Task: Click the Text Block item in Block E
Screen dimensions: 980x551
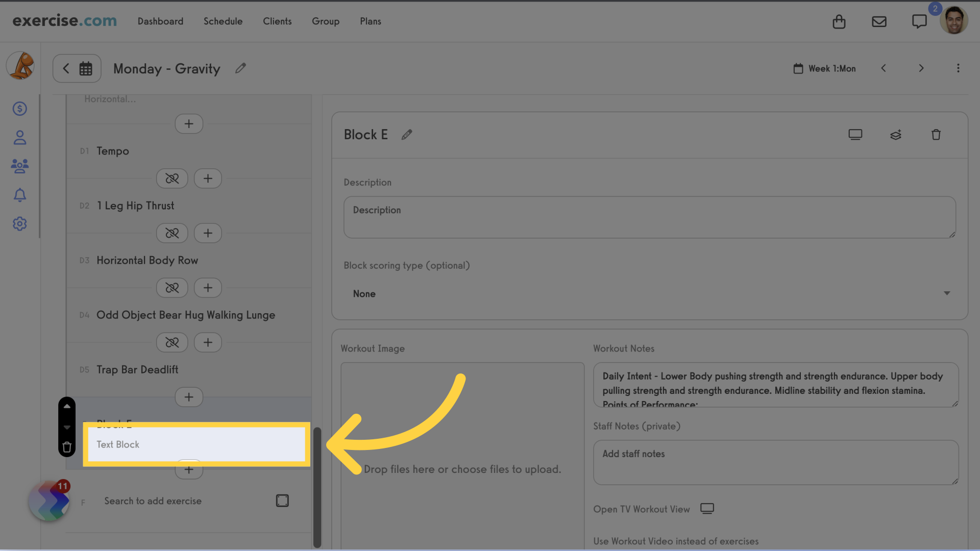Action: 195,444
